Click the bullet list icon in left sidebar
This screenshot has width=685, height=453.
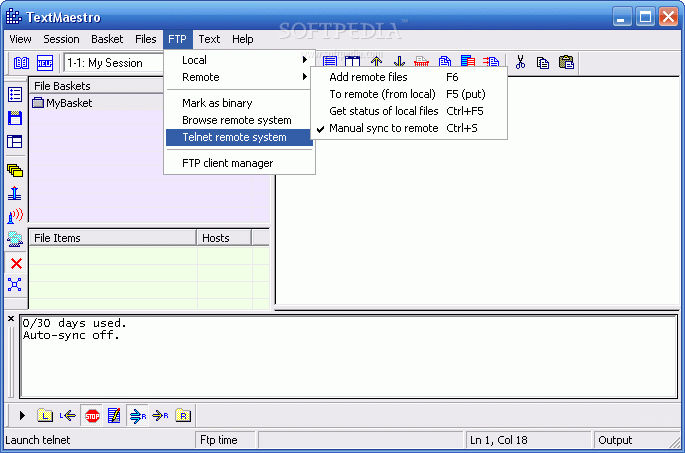(15, 94)
